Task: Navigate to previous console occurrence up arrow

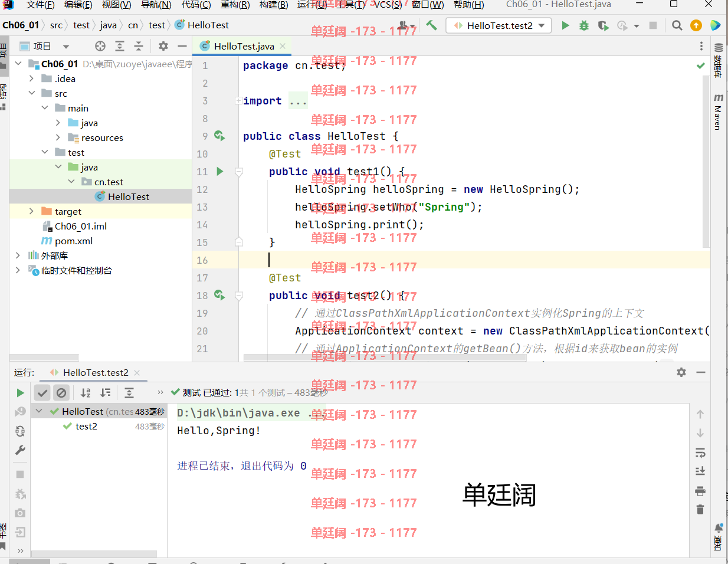Action: tap(700, 414)
